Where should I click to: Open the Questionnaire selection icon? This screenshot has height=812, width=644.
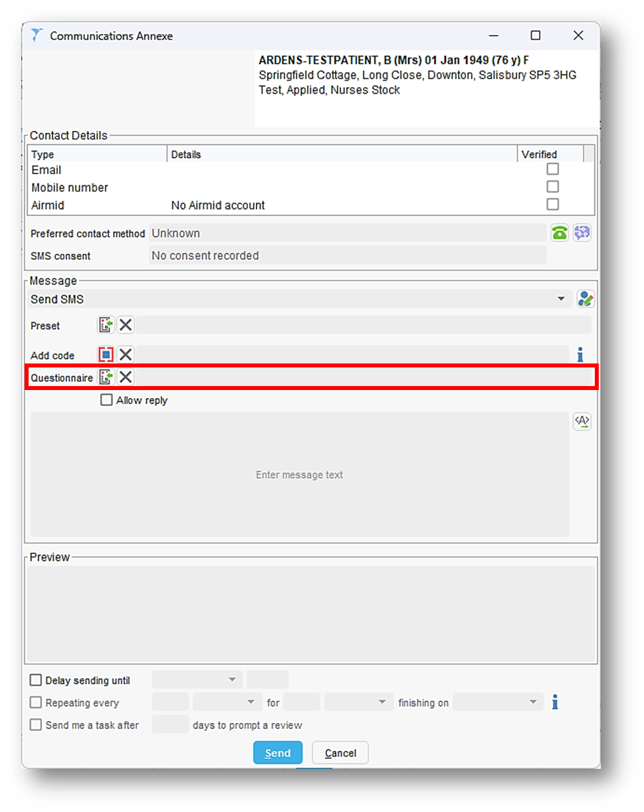click(106, 377)
